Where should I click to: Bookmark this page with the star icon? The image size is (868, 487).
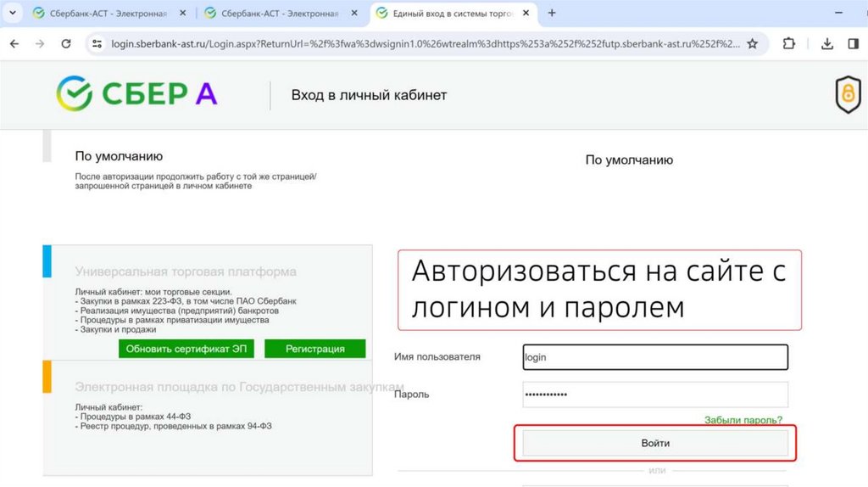752,44
